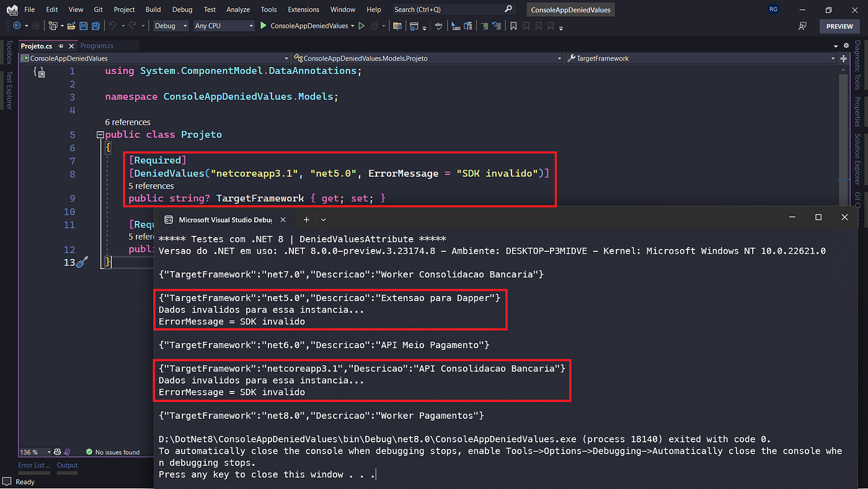
Task: Click the DeniedValues attribute in code
Action: coord(170,174)
